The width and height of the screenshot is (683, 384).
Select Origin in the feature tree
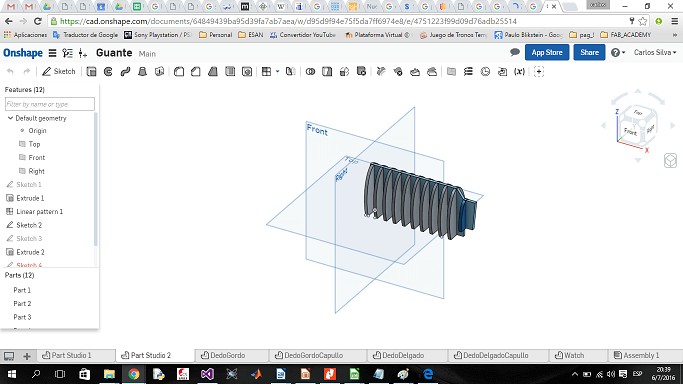click(37, 131)
